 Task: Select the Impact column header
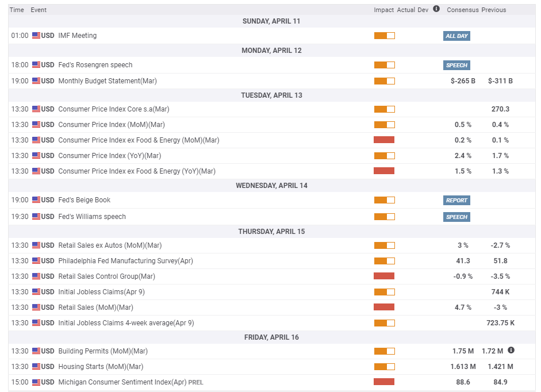coord(383,10)
